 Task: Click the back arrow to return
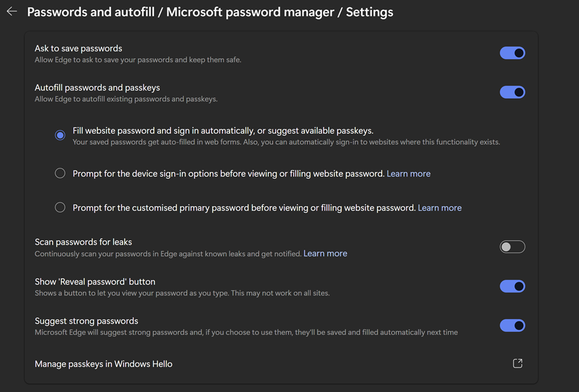(11, 11)
